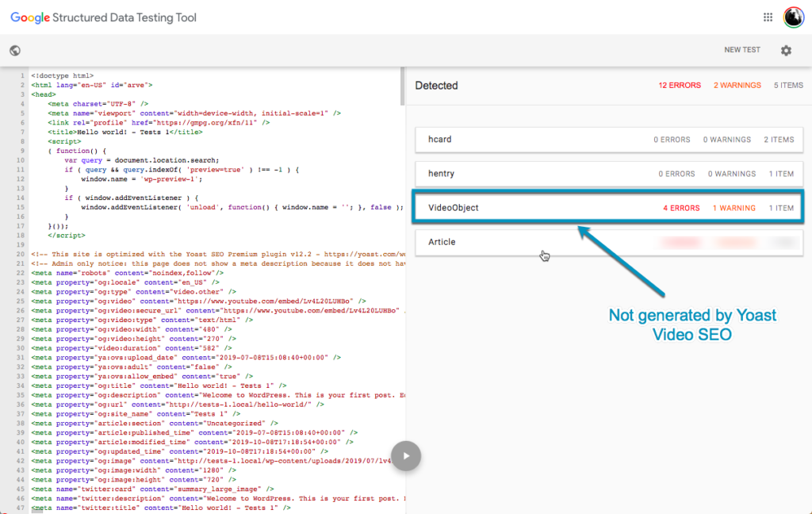Click the "Detected" heading
This screenshot has height=514, width=812.
(x=437, y=86)
